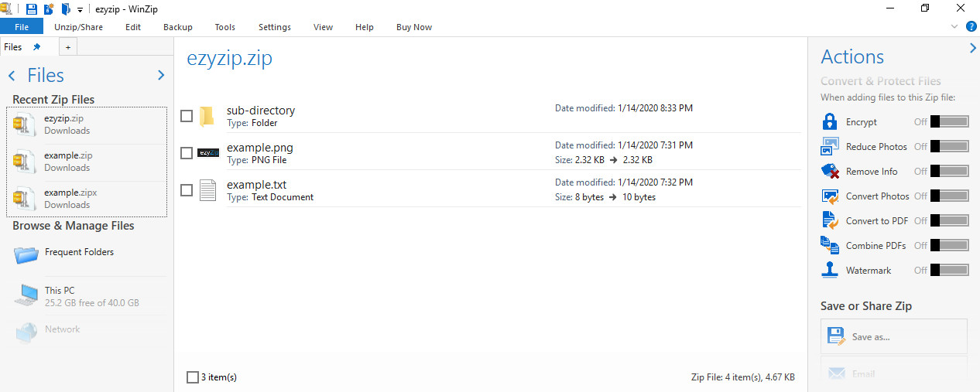Click 25.2 GB free of 40.0 GB text
This screenshot has height=392, width=980.
[92, 303]
